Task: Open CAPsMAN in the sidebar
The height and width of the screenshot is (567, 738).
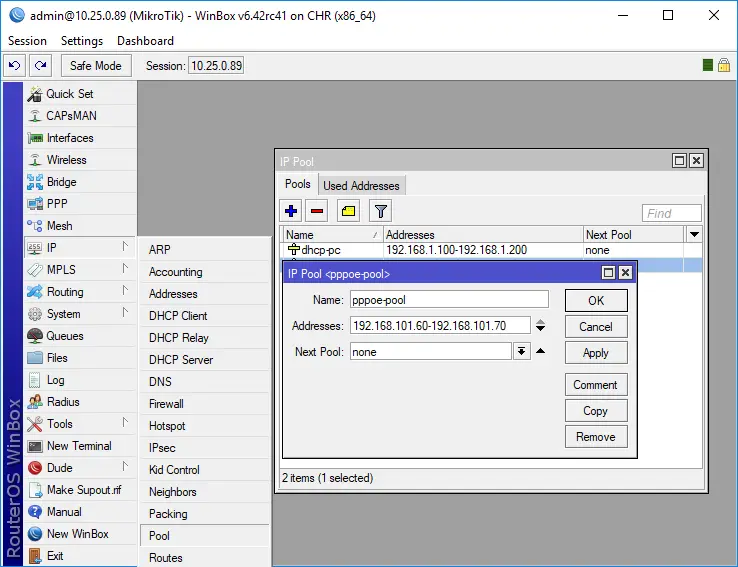Action: pyautogui.click(x=80, y=116)
